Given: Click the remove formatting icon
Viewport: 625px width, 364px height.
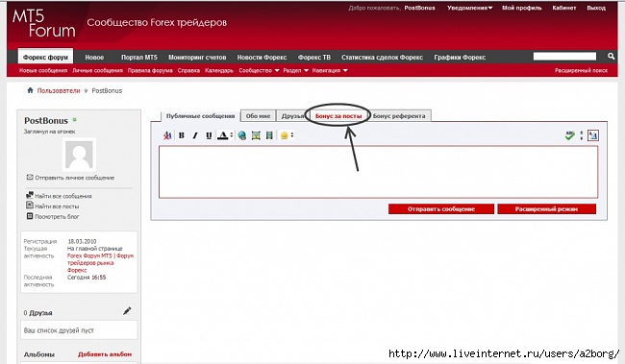Looking at the screenshot, I should pos(167,135).
